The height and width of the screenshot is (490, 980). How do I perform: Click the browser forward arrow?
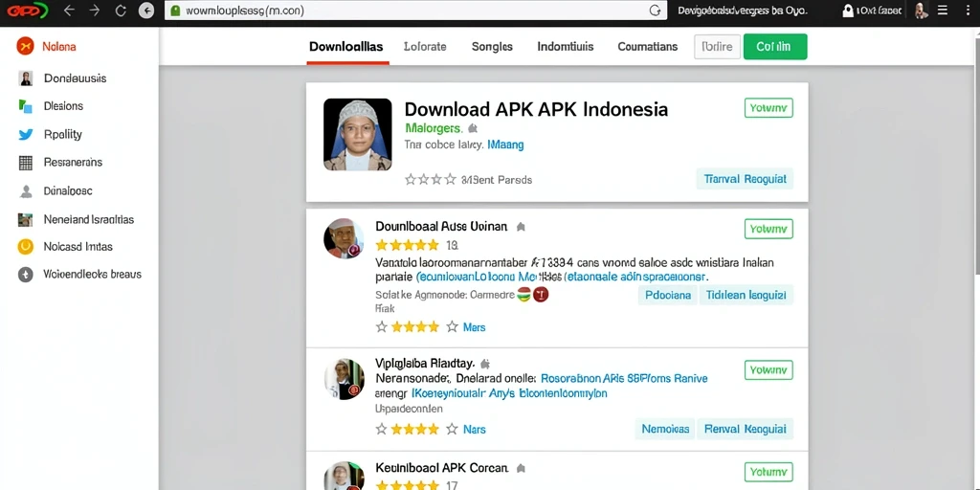(95, 11)
